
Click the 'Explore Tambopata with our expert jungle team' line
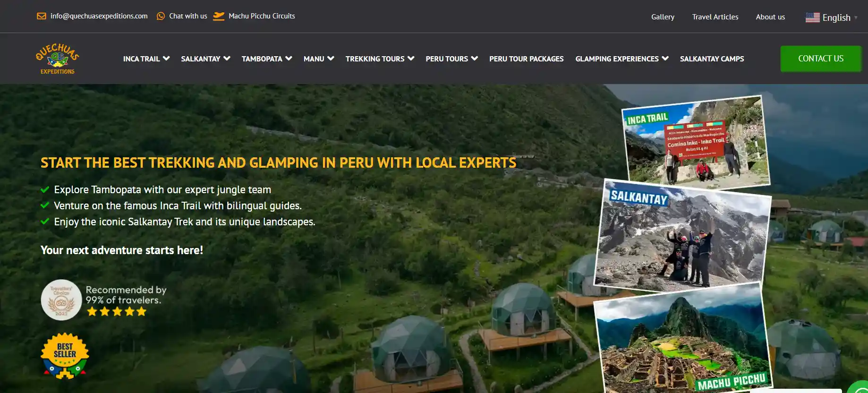click(x=162, y=190)
